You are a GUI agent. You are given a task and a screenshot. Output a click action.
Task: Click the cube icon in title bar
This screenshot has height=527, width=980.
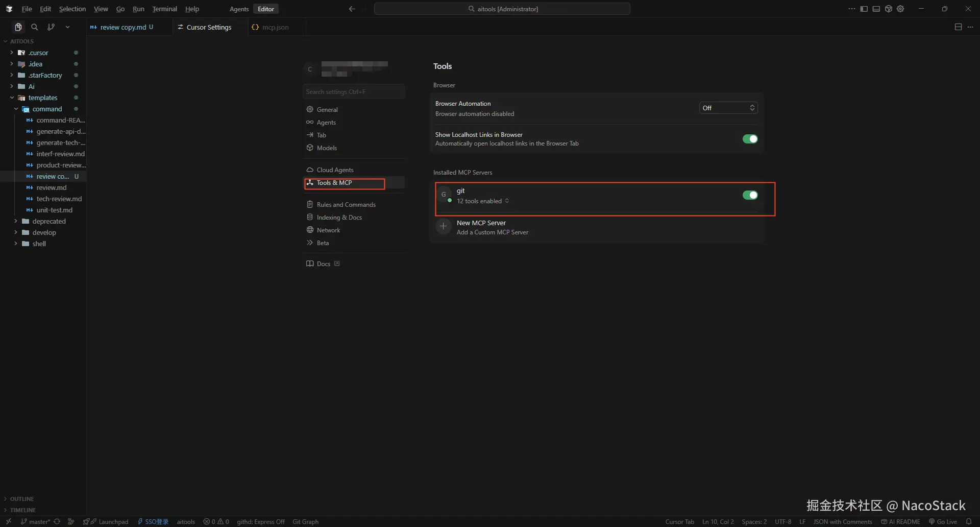pos(888,9)
